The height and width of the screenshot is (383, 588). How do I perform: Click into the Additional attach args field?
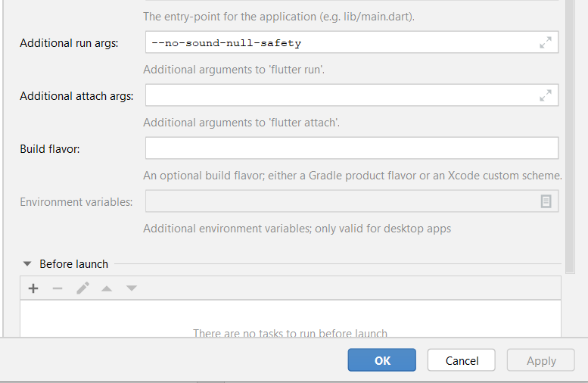[341, 95]
